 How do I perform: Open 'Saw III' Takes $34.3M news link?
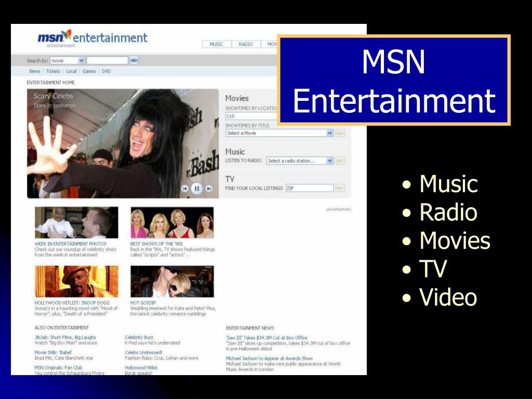(x=267, y=338)
